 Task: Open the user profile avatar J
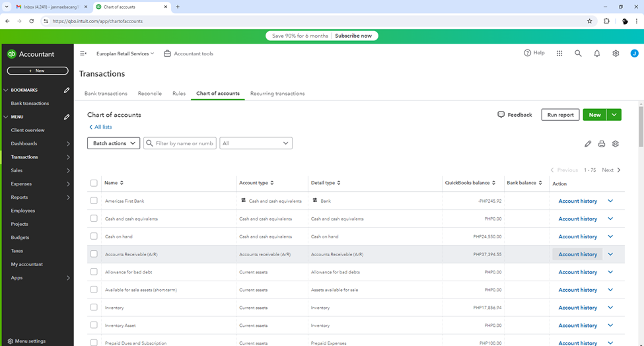(x=634, y=53)
